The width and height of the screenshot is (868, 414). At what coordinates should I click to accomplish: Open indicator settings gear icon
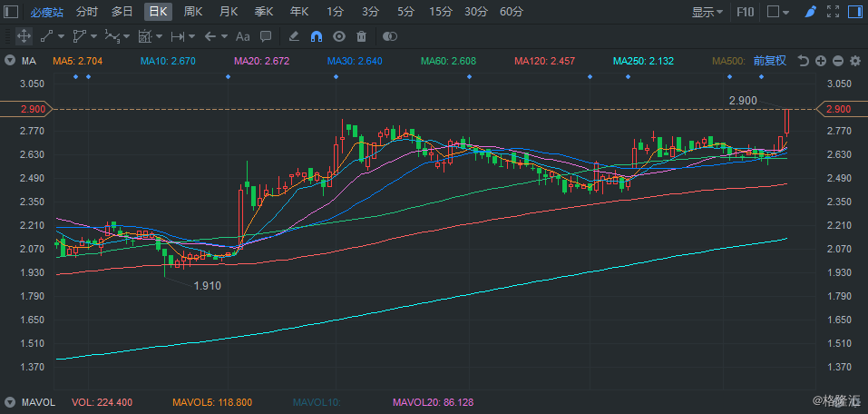(855, 61)
